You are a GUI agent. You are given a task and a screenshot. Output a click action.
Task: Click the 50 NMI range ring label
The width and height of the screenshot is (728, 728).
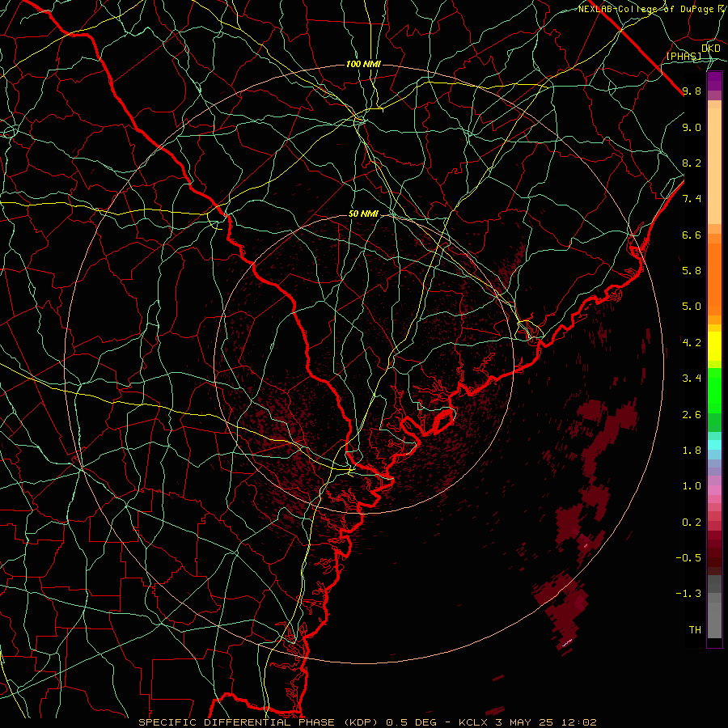pyautogui.click(x=363, y=214)
